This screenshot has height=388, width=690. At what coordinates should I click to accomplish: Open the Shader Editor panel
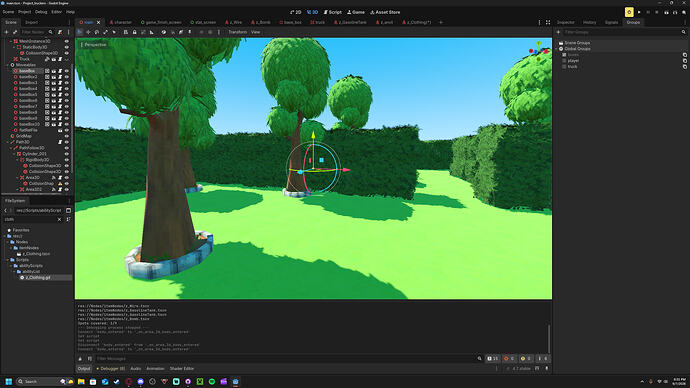click(x=182, y=369)
